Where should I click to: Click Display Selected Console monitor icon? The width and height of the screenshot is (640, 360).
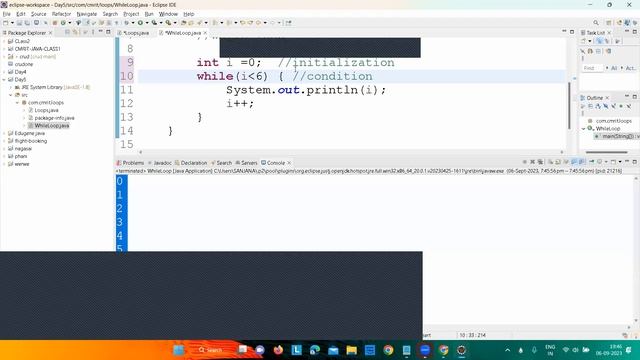[599, 162]
